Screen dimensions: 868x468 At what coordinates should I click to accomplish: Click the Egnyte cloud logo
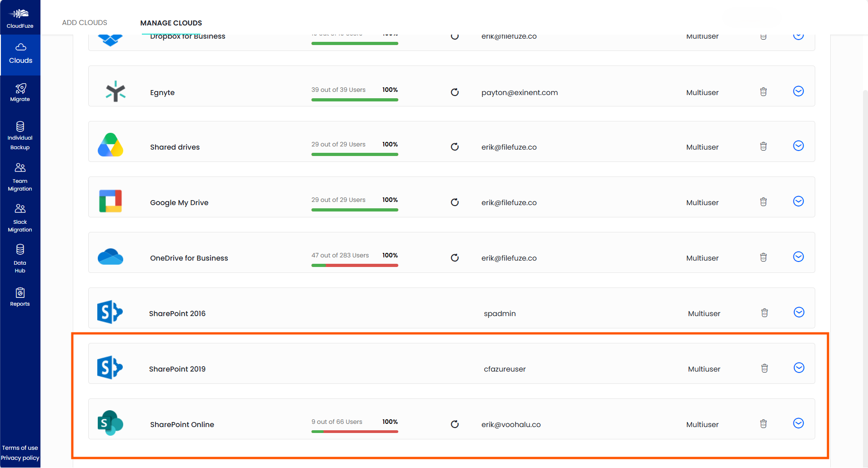115,91
